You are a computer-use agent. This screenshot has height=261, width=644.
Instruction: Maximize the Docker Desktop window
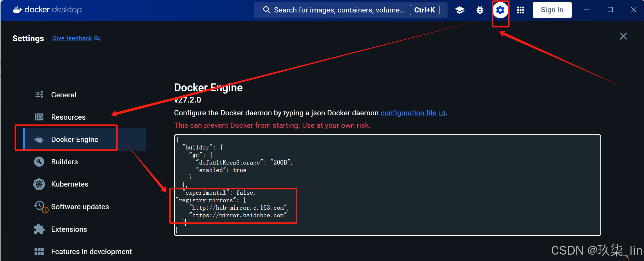[610, 10]
